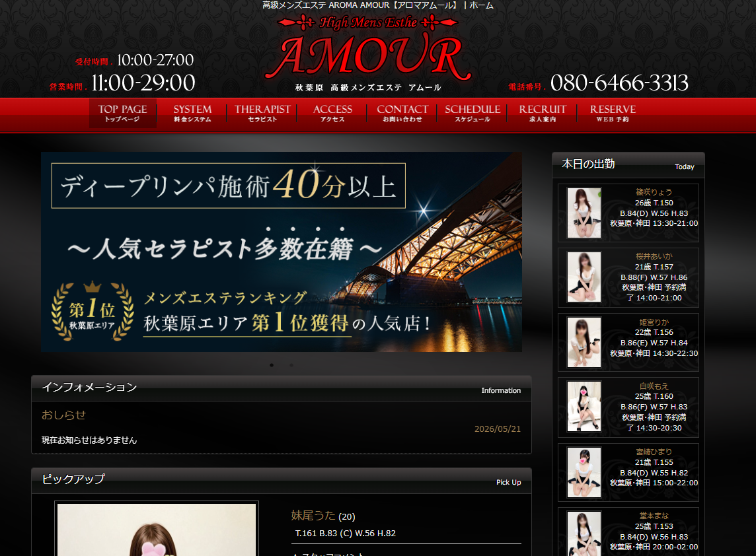Click the notice date 2026/05/21

click(498, 429)
